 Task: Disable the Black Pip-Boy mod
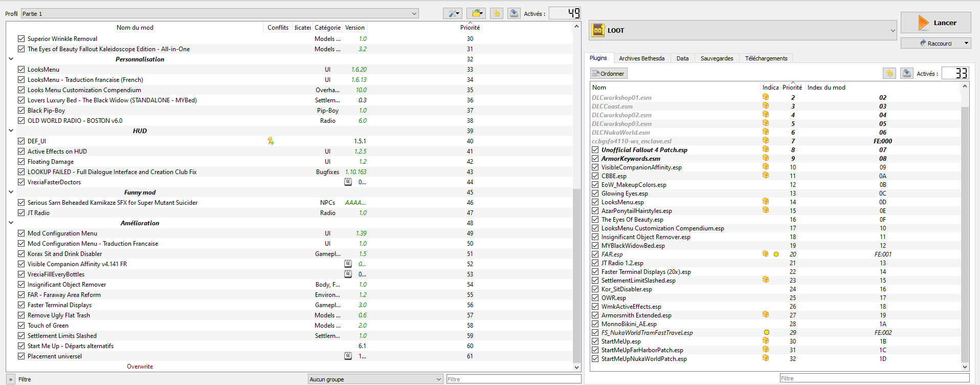[21, 110]
